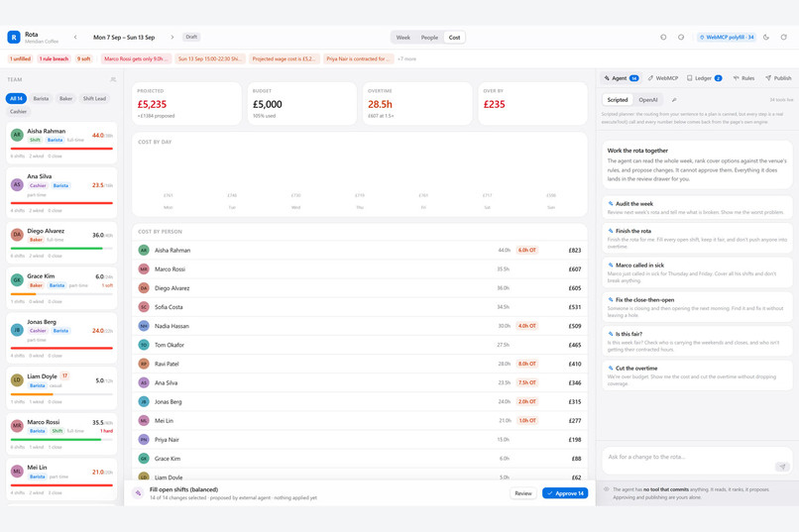Viewport: 799px width, 532px height.
Task: Click Ravi Patel's avatar in Cost by Person
Action: tap(144, 364)
